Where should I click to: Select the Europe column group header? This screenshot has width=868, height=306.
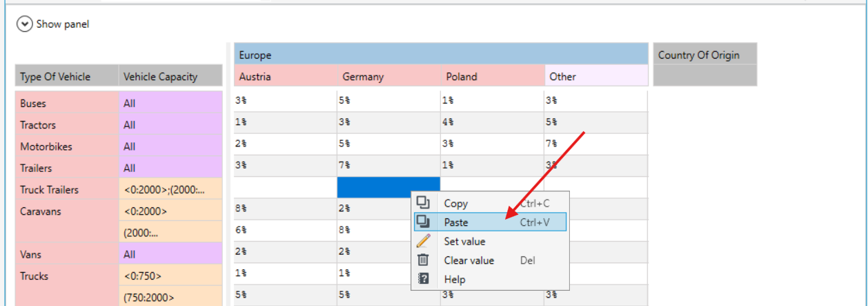tap(442, 55)
